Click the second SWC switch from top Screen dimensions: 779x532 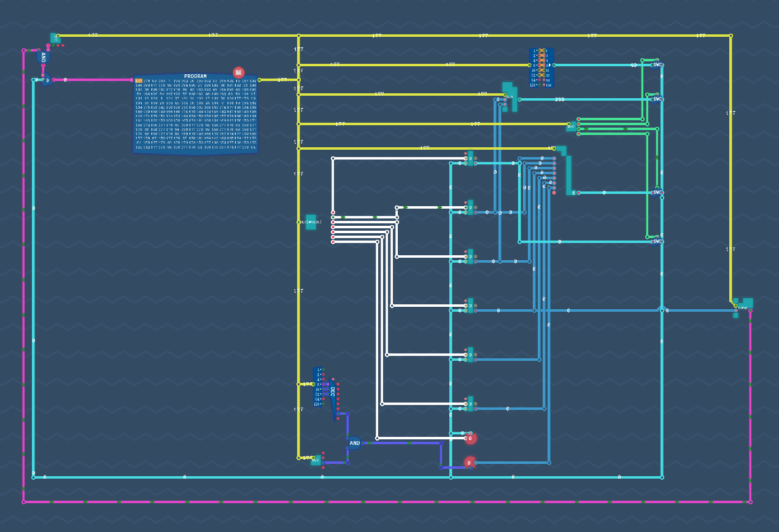pos(657,99)
